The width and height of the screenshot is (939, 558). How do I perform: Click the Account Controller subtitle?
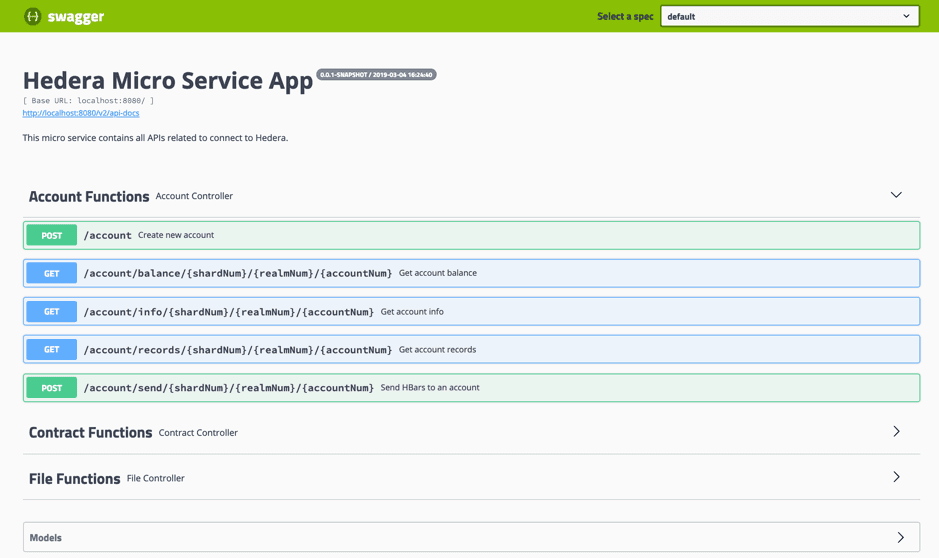point(194,196)
